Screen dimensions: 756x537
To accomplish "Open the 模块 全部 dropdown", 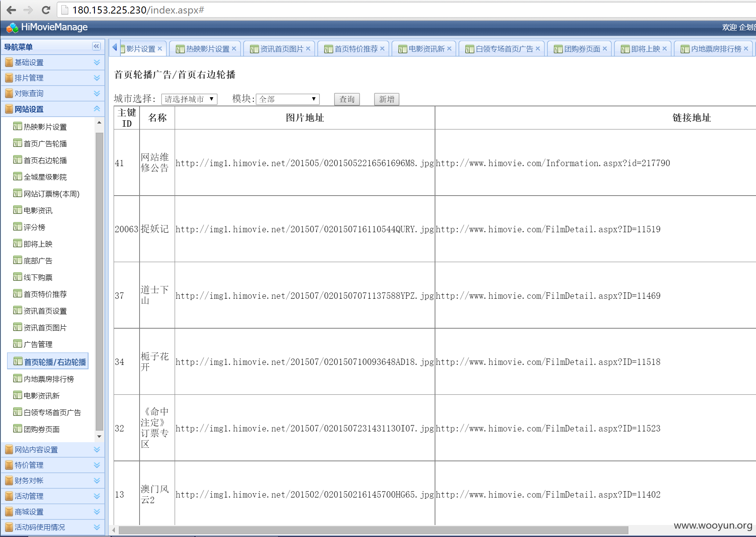I will pyautogui.click(x=287, y=99).
